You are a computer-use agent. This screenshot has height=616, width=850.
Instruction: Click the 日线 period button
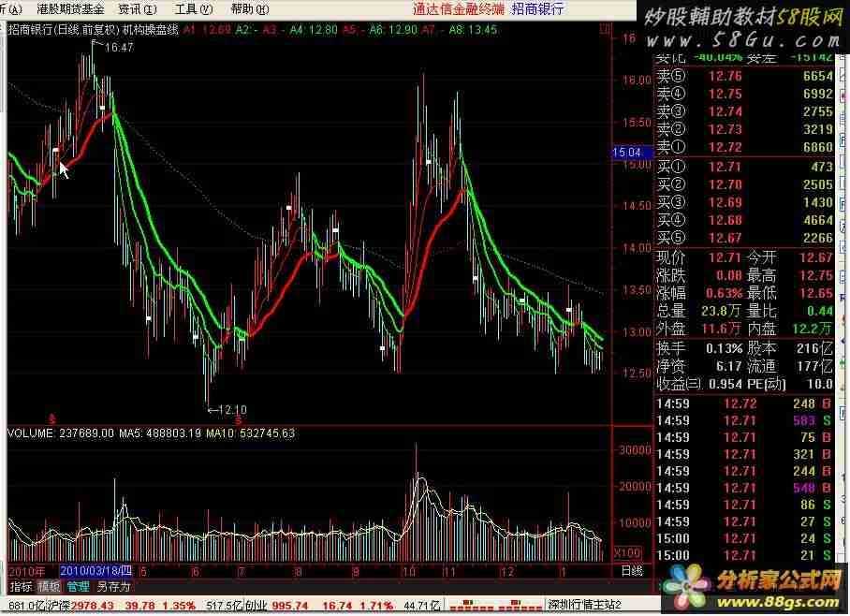(x=632, y=571)
